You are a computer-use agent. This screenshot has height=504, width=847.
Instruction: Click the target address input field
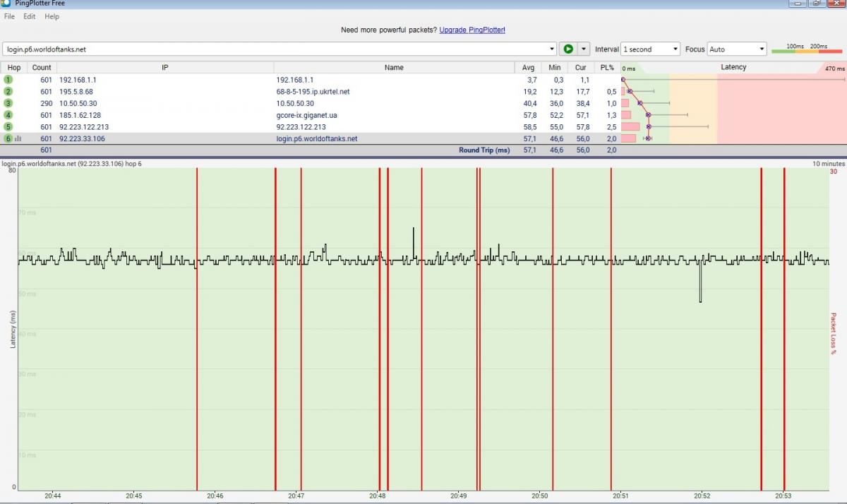pyautogui.click(x=275, y=49)
